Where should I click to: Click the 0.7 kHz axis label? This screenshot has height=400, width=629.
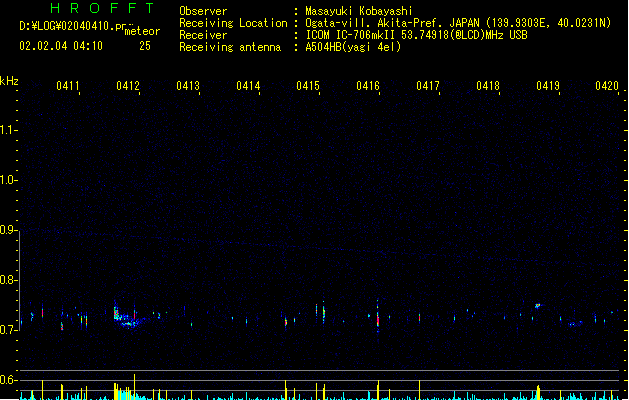8,330
